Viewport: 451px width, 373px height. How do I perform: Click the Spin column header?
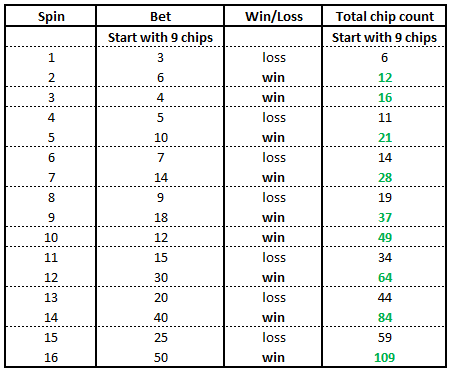tap(51, 16)
